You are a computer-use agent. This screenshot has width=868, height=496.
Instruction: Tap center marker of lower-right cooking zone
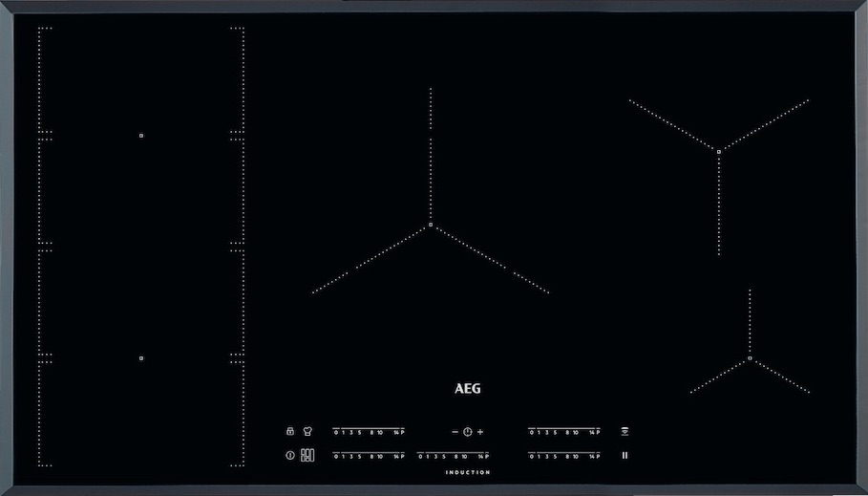750,358
